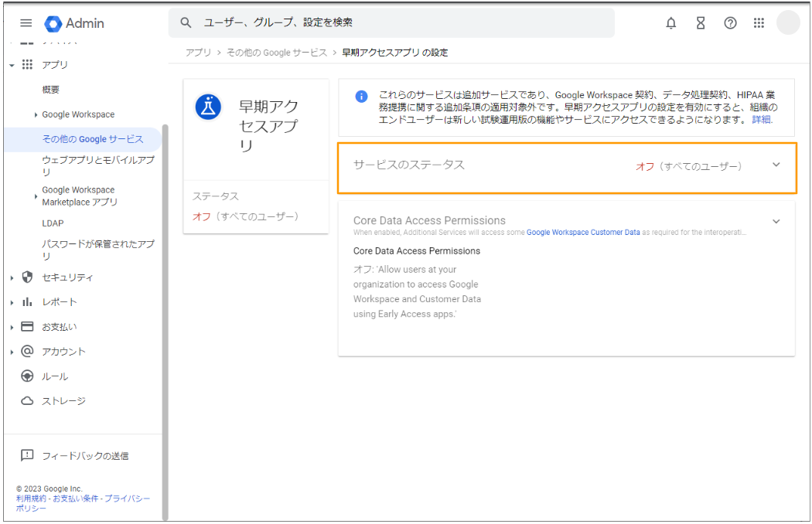Viewport: 812px width, 524px height.
Task: Click the アカウント at-sign icon
Action: (x=27, y=351)
